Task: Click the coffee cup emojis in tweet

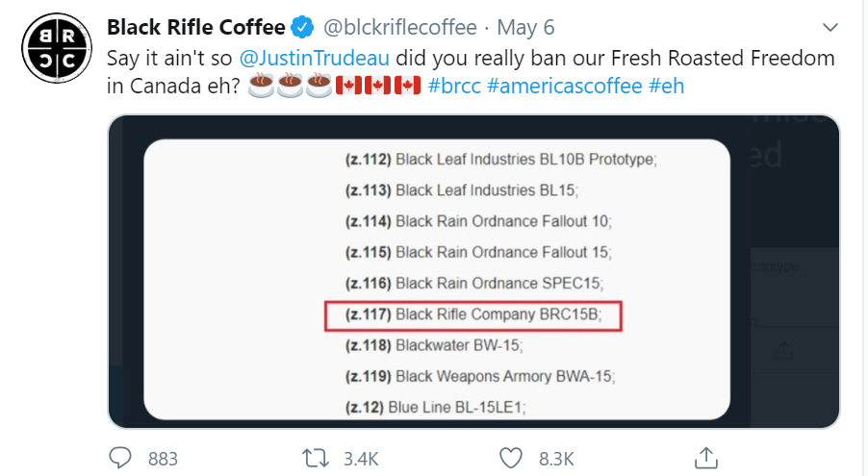Action: coord(290,86)
